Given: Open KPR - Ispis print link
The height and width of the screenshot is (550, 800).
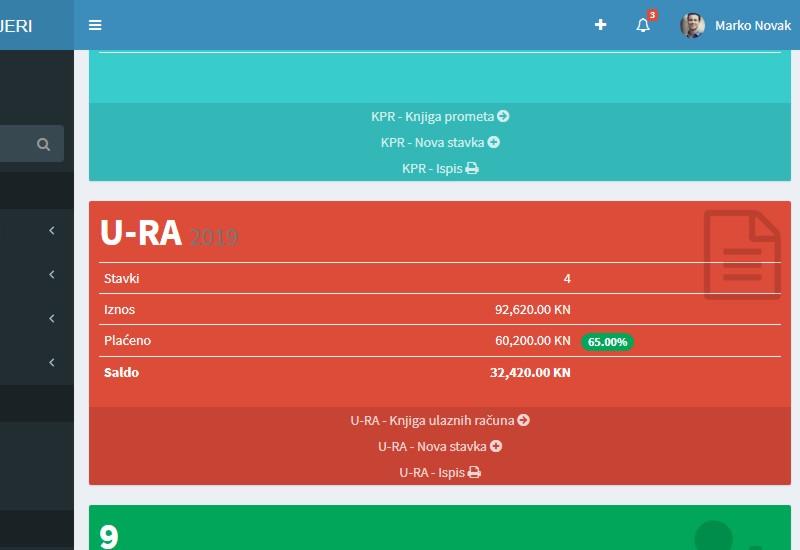Looking at the screenshot, I should 440,168.
